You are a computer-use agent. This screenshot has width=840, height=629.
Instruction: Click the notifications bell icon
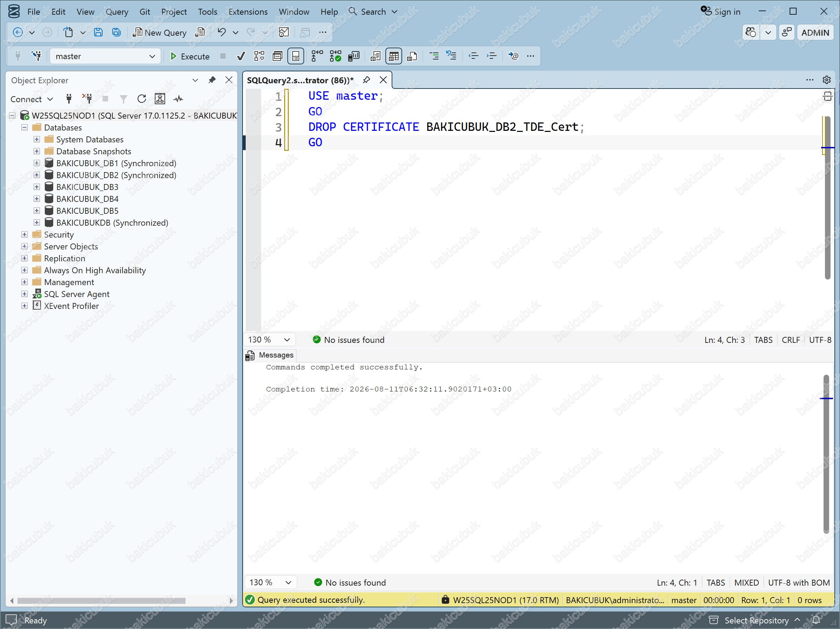(816, 620)
